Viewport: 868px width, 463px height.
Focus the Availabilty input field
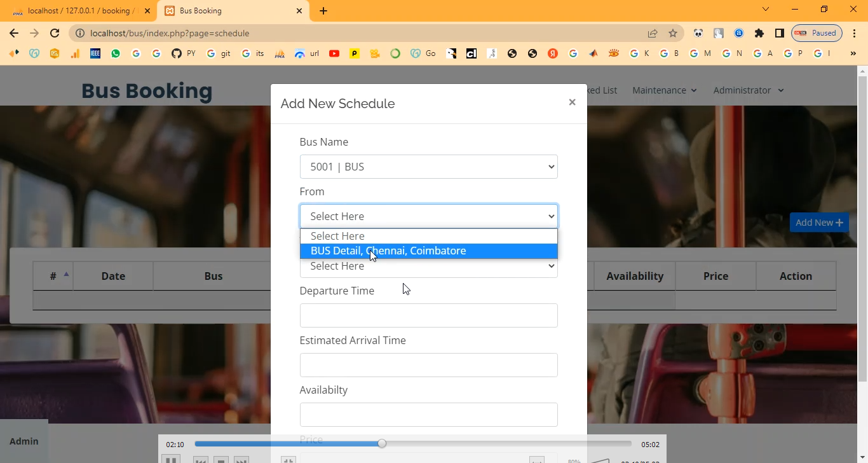429,415
